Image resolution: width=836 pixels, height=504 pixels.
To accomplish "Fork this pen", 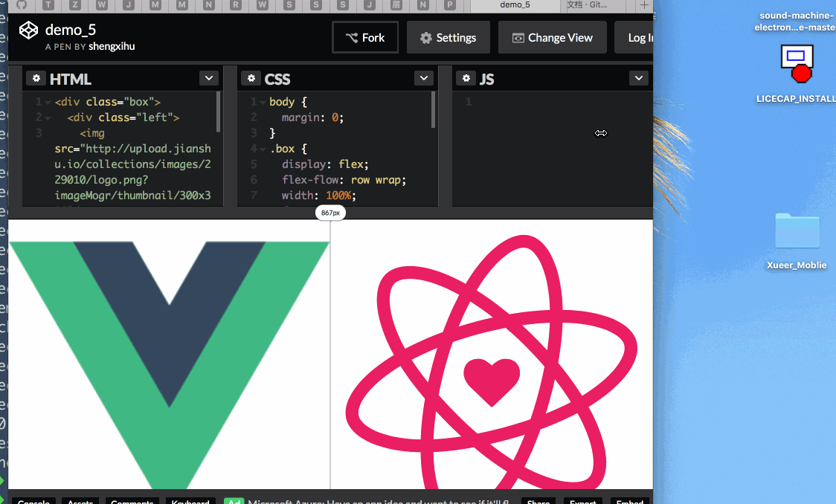I will point(365,37).
